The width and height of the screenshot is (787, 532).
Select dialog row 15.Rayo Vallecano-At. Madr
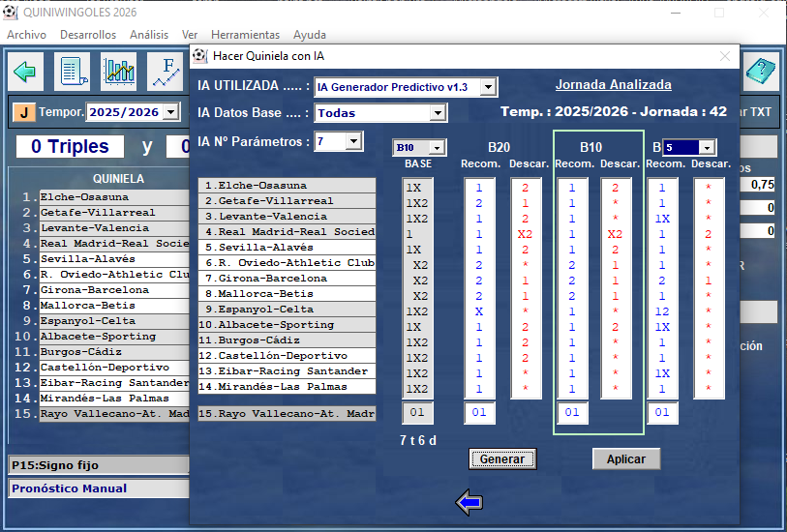tap(287, 414)
